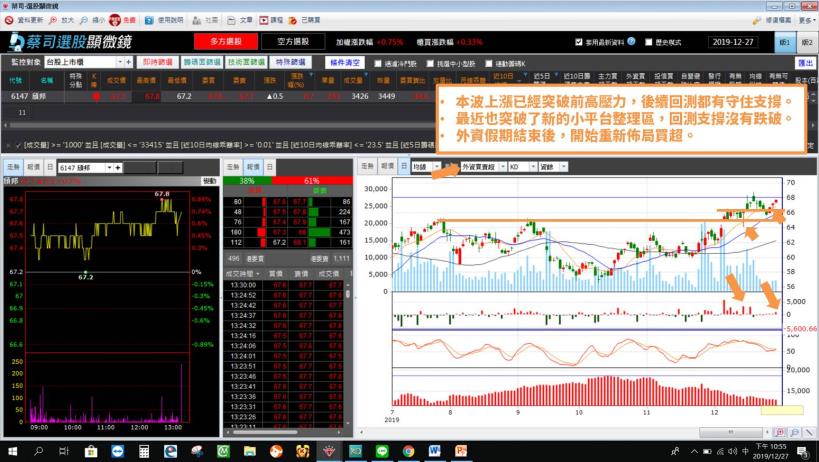This screenshot has height=462, width=819.
Task: Open the 資餘 indicator dropdown
Action: click(564, 167)
